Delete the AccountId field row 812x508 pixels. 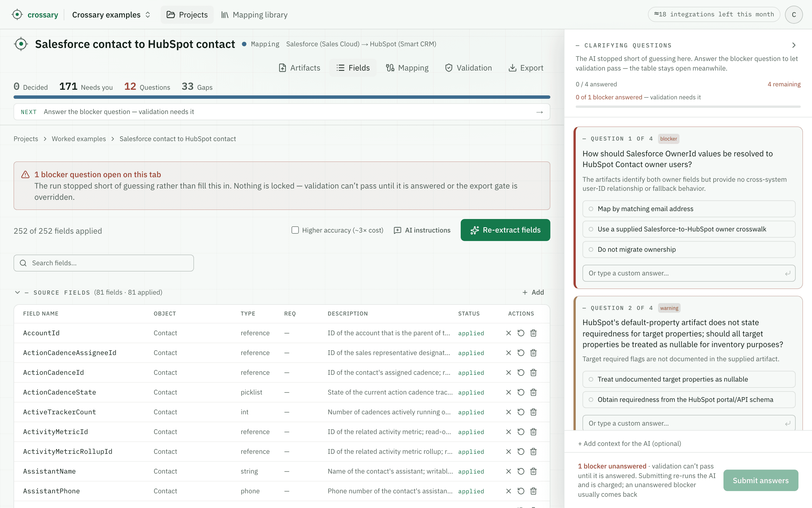point(533,333)
